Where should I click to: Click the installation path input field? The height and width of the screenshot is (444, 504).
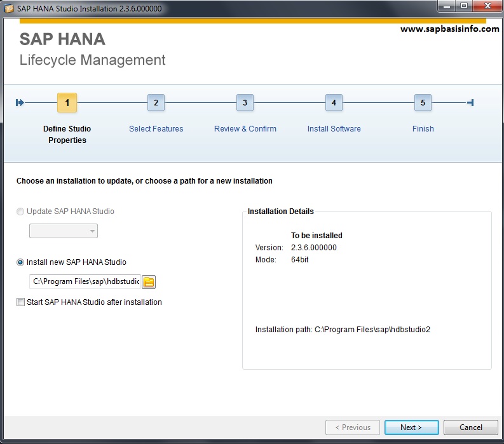click(x=85, y=281)
